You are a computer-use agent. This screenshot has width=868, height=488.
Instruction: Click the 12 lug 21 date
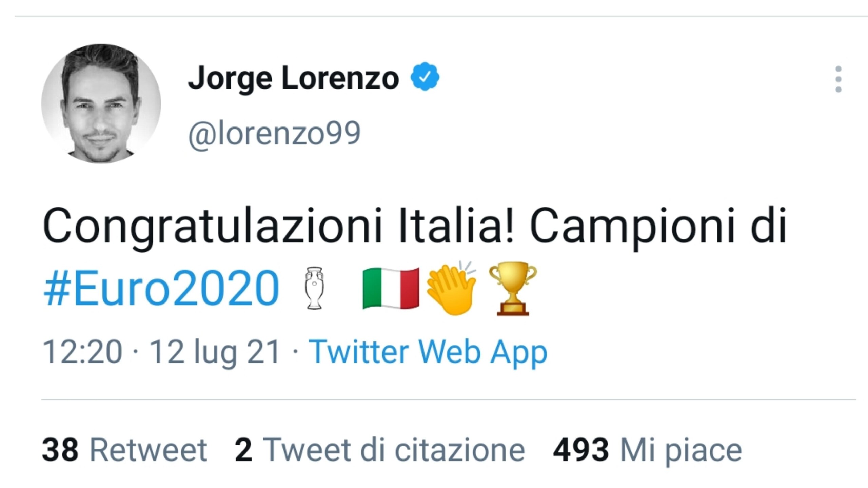(x=215, y=352)
